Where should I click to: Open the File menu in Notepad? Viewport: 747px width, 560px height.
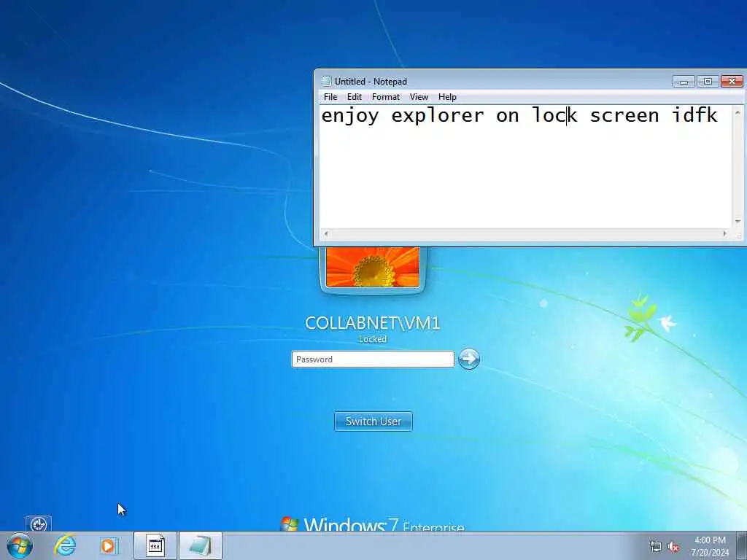pyautogui.click(x=330, y=97)
